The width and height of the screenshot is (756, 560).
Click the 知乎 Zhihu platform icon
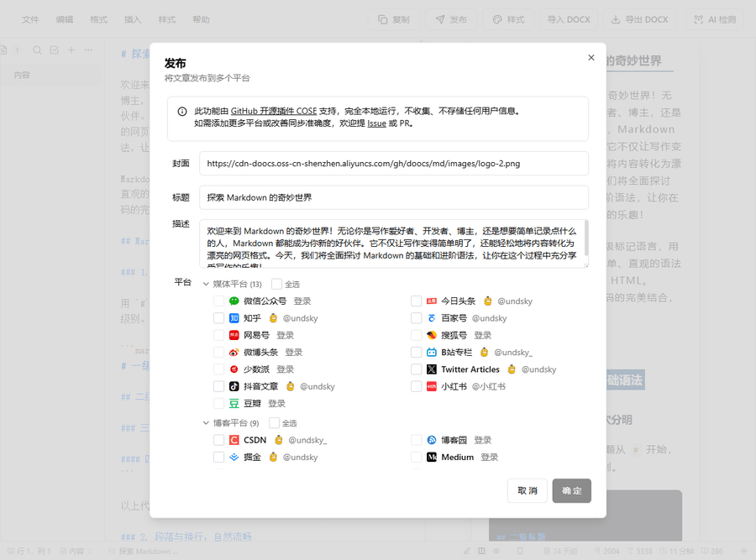click(234, 318)
